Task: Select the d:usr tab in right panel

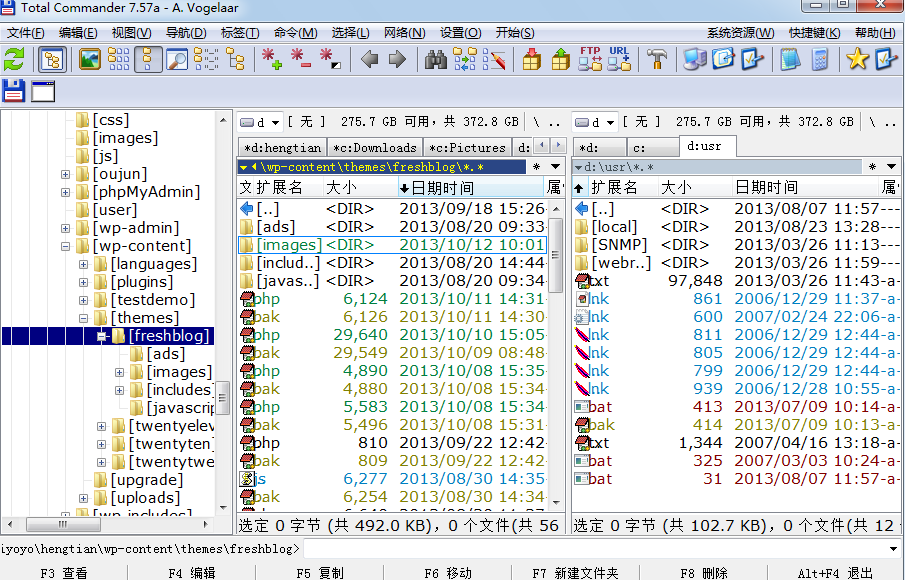Action: pos(708,146)
